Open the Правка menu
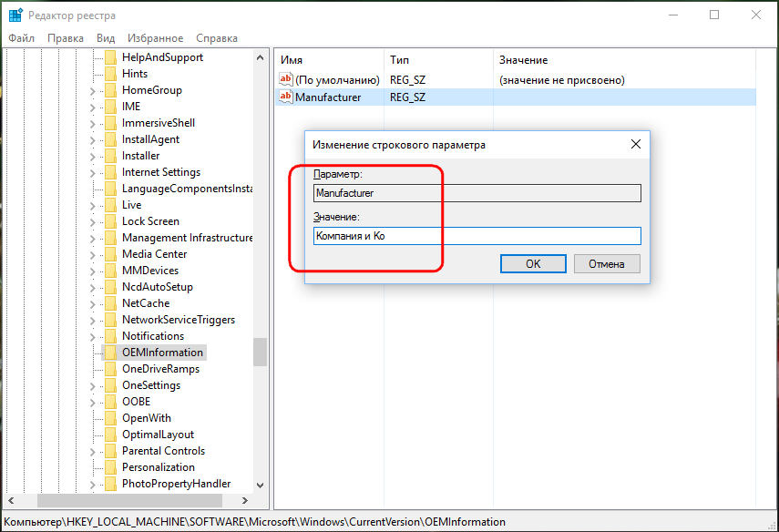Viewport: 779px width, 532px height. [x=66, y=38]
